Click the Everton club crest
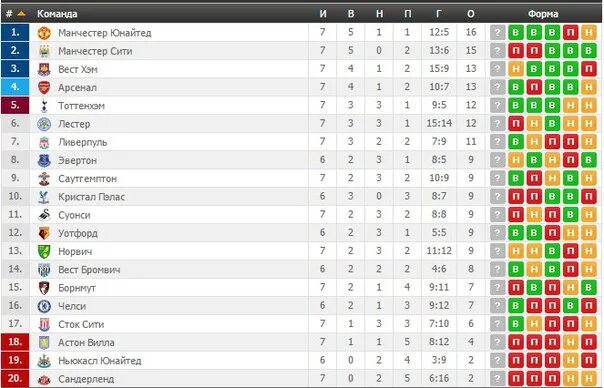This screenshot has width=604, height=388. [x=44, y=160]
